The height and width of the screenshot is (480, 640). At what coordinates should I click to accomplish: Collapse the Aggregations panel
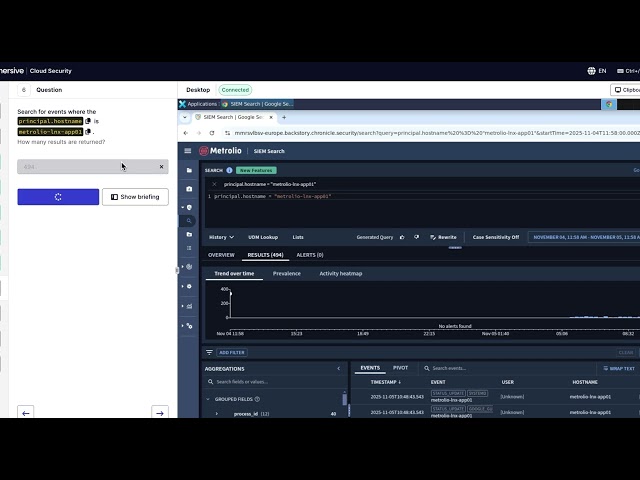pyautogui.click(x=338, y=369)
